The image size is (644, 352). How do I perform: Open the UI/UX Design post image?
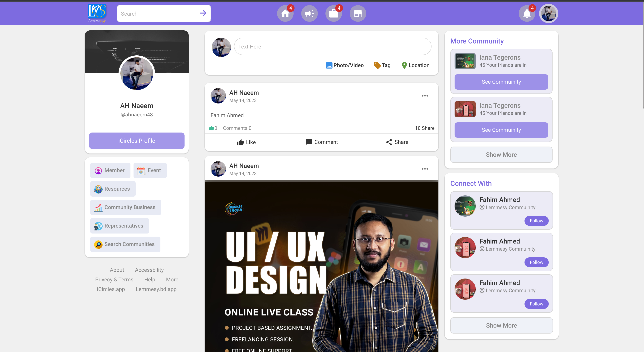tap(321, 266)
